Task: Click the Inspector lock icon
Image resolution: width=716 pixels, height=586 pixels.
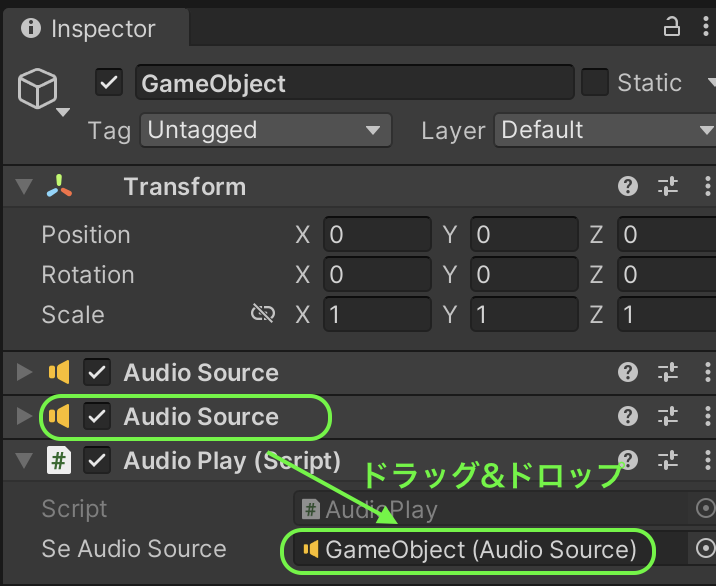Action: pos(671,27)
